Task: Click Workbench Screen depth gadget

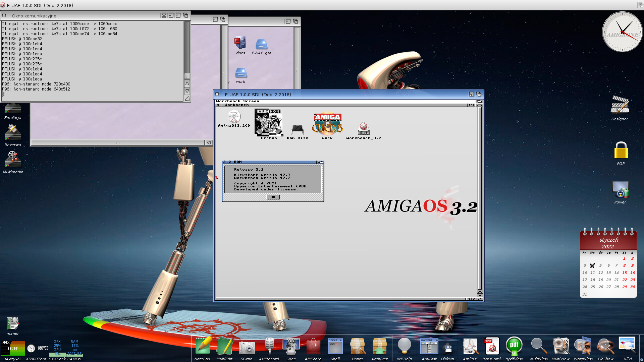Action: pos(479,101)
